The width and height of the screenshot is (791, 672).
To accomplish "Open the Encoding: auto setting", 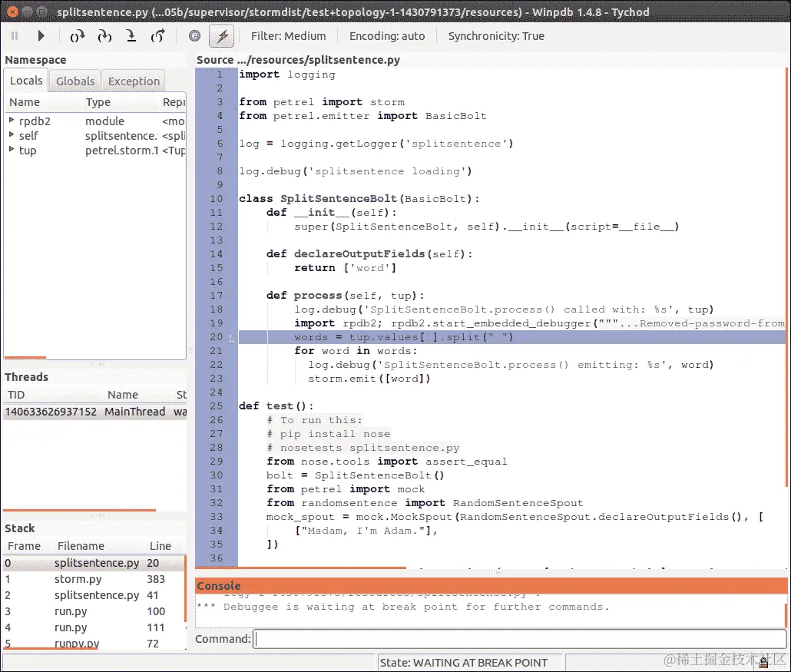I will pyautogui.click(x=387, y=36).
